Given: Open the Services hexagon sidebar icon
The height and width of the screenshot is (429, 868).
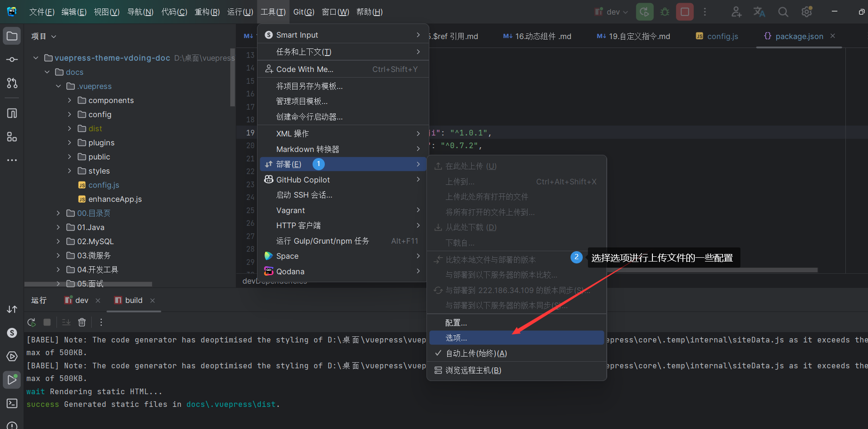Looking at the screenshot, I should [x=12, y=356].
